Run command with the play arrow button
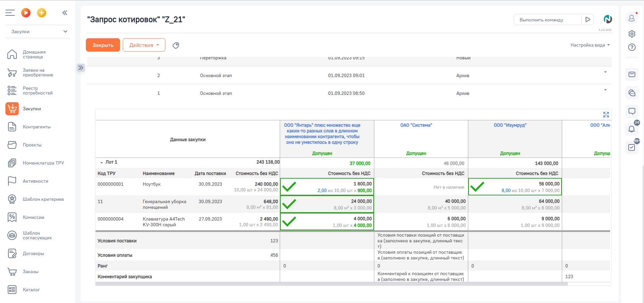644x303 pixels. (588, 20)
